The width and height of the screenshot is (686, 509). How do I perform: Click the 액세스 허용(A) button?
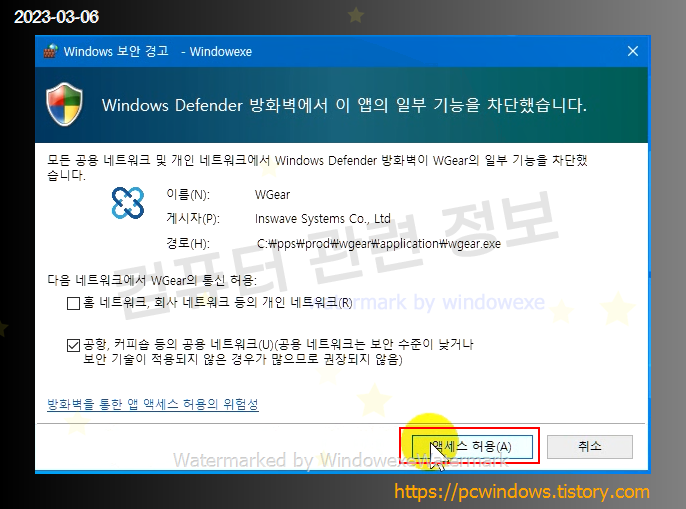pyautogui.click(x=472, y=446)
